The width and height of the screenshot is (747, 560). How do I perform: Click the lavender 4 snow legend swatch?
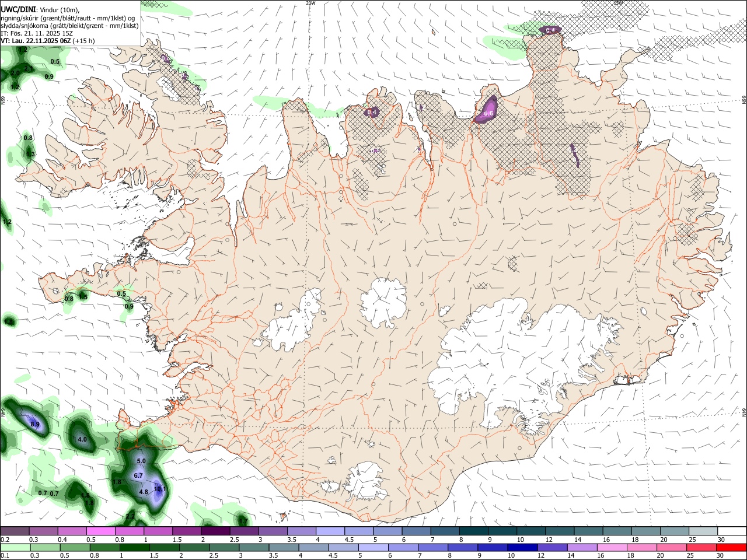[330, 531]
